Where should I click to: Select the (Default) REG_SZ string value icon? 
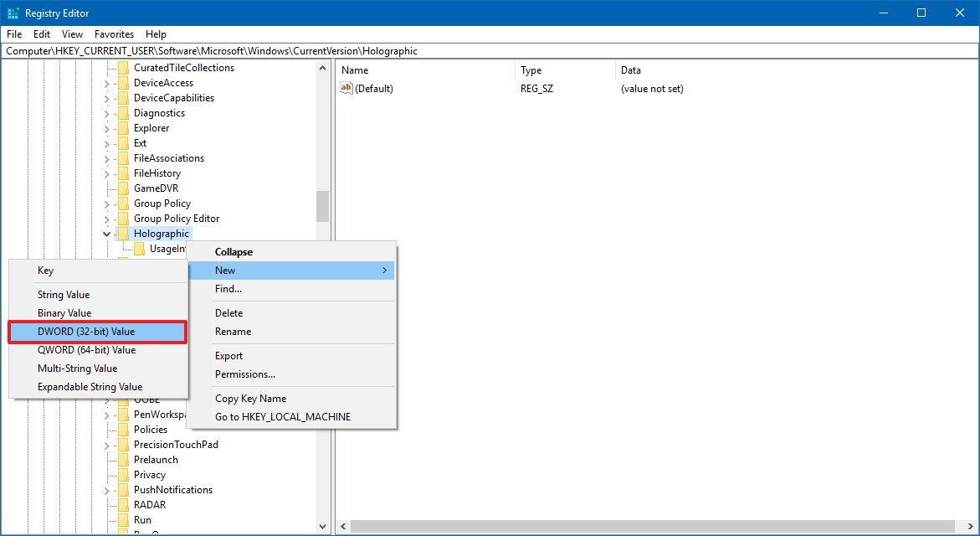coord(346,88)
